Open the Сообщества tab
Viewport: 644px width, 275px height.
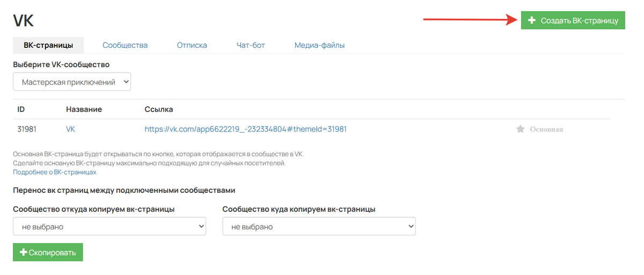pyautogui.click(x=125, y=45)
